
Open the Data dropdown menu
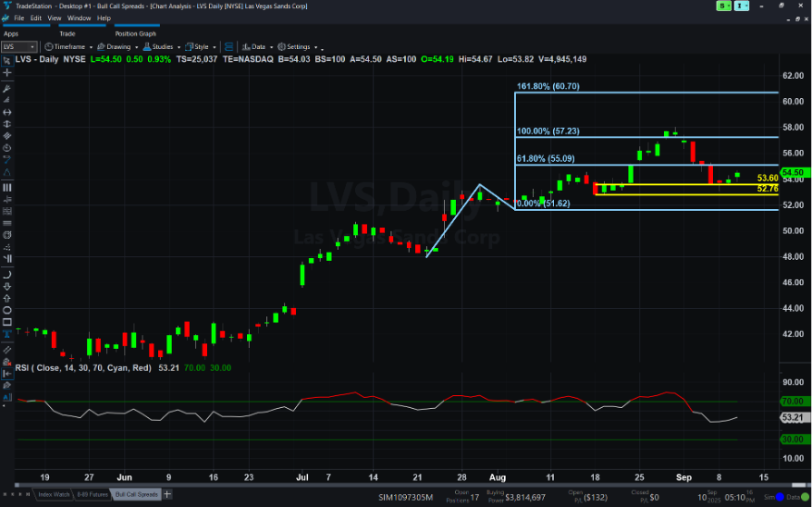click(x=257, y=46)
